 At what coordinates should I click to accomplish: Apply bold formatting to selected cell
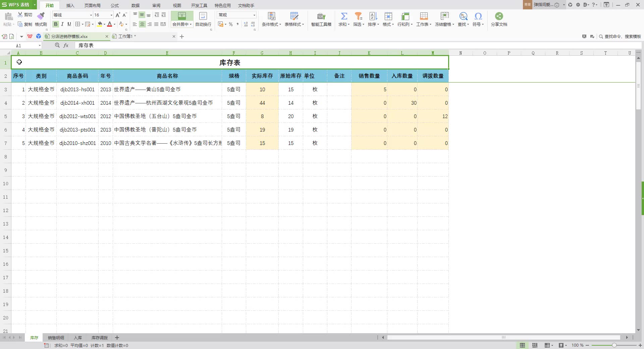tap(55, 24)
